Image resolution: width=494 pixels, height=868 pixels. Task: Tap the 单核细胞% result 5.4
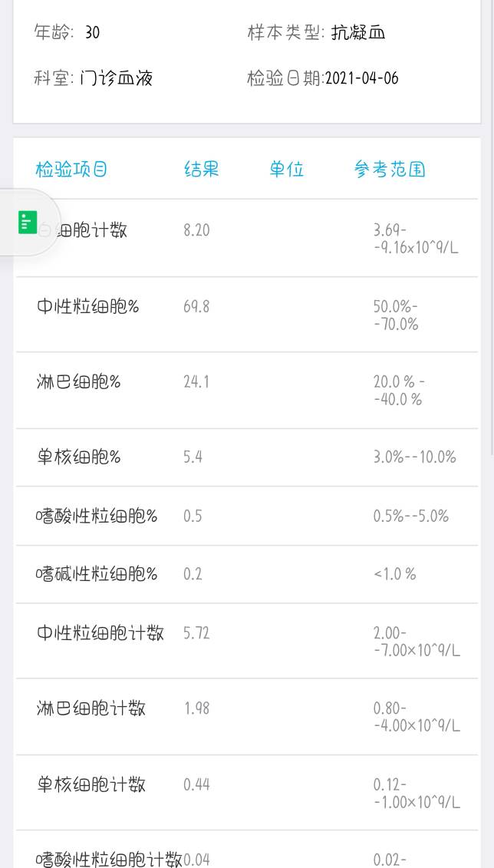[x=193, y=457]
